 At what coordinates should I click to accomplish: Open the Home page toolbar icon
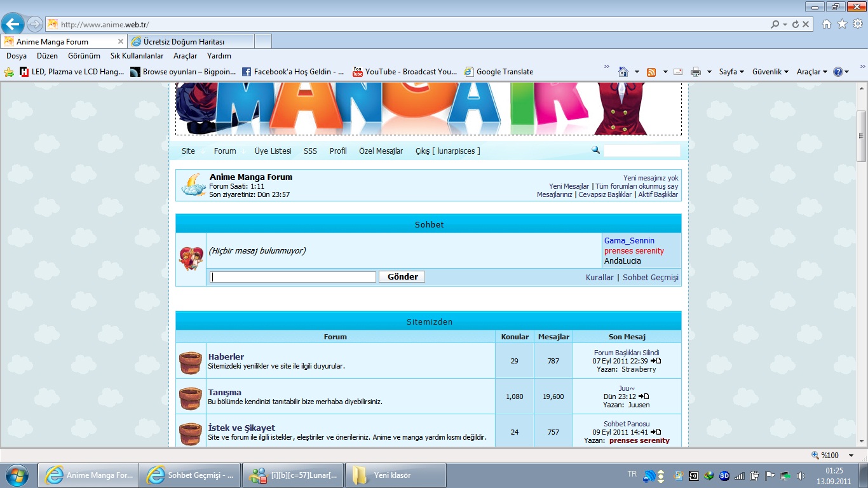(623, 72)
